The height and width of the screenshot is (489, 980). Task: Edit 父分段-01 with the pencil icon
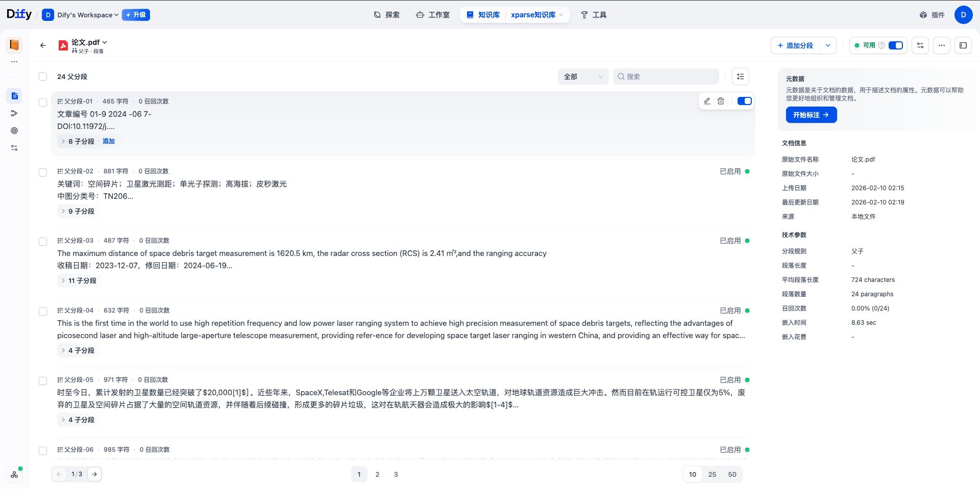click(707, 101)
